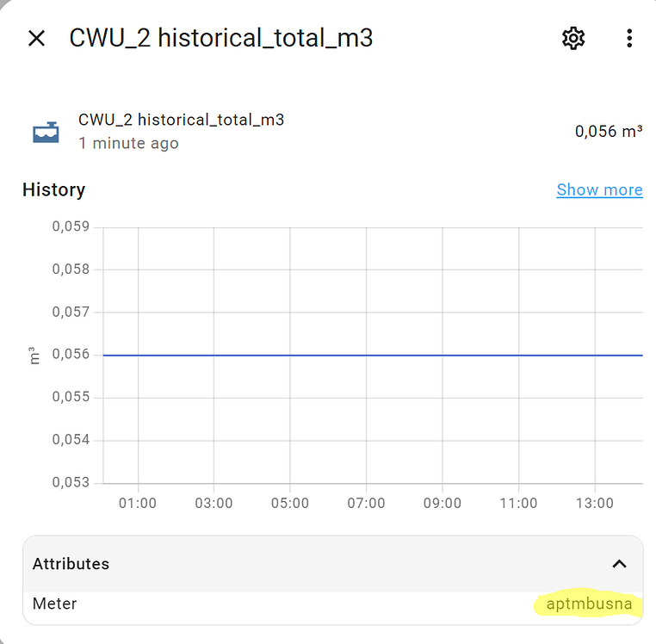Click the Attributes panel header
Viewport: 656px width, 644px height.
pos(332,564)
